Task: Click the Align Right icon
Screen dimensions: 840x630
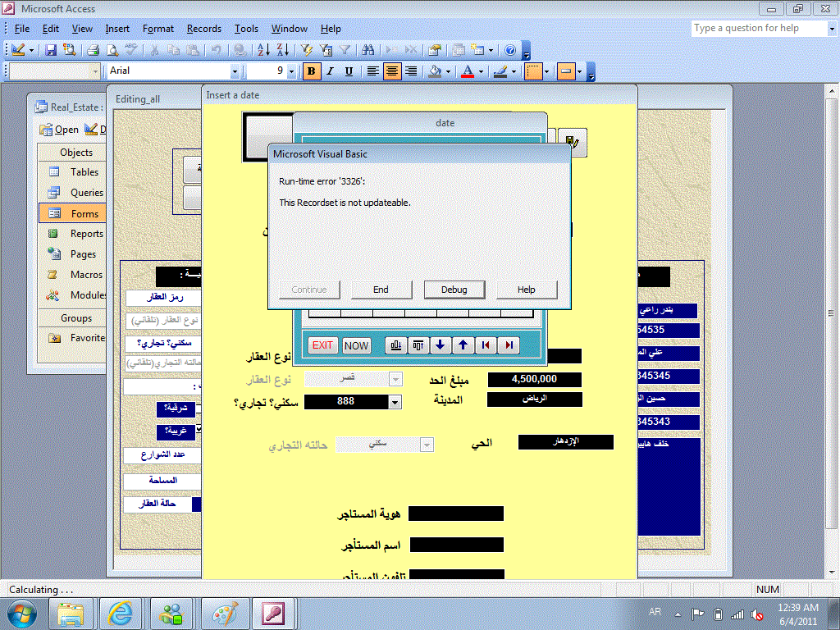Action: 411,71
